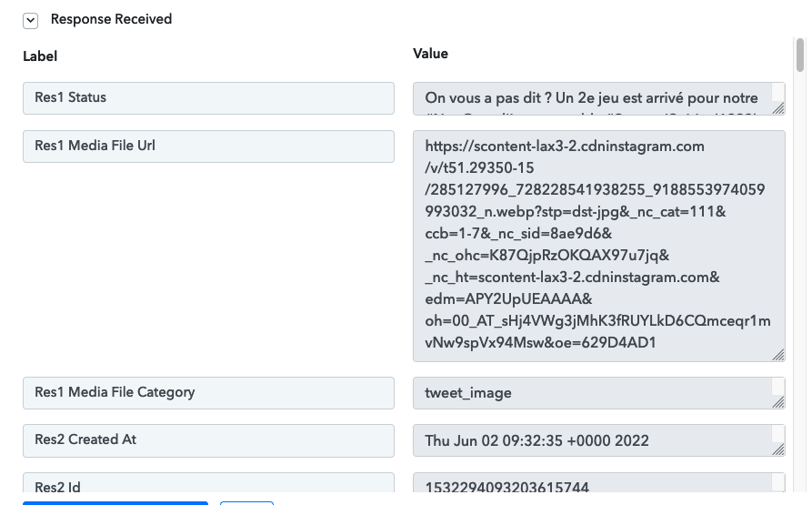
Task: Collapse the Response Received section
Action: coord(31,21)
